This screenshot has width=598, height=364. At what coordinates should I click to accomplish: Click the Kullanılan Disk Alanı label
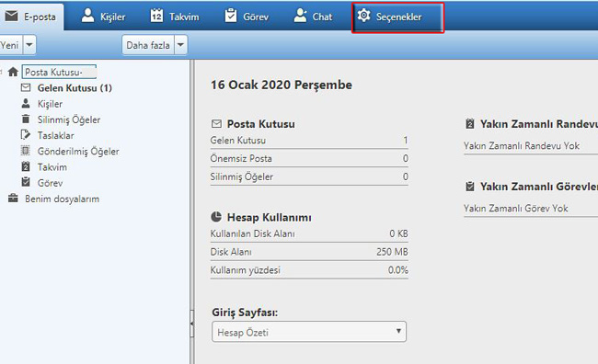(252, 233)
